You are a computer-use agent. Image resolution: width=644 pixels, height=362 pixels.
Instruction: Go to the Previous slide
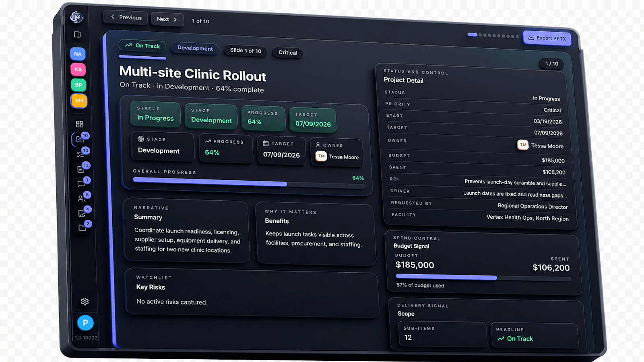point(126,17)
